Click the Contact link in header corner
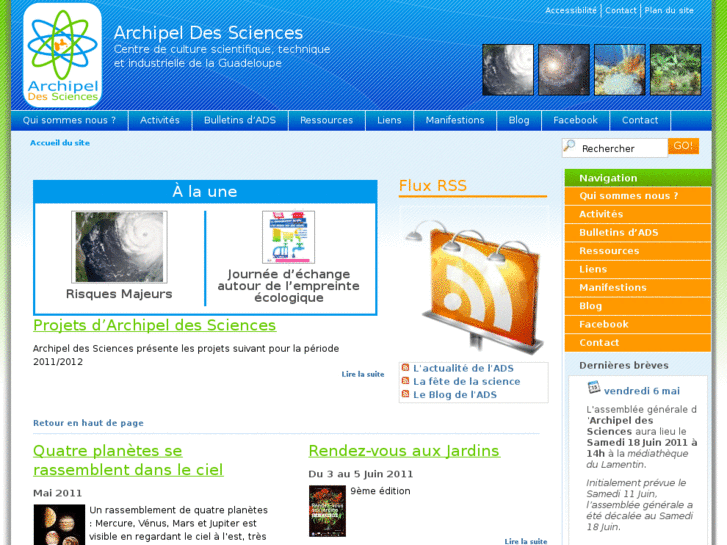The height and width of the screenshot is (545, 727). [x=621, y=10]
